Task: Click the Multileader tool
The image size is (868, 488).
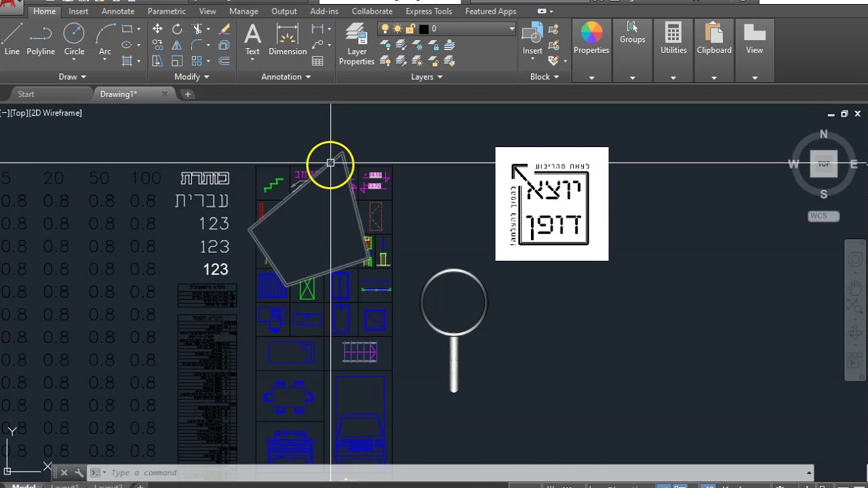Action: pyautogui.click(x=317, y=45)
